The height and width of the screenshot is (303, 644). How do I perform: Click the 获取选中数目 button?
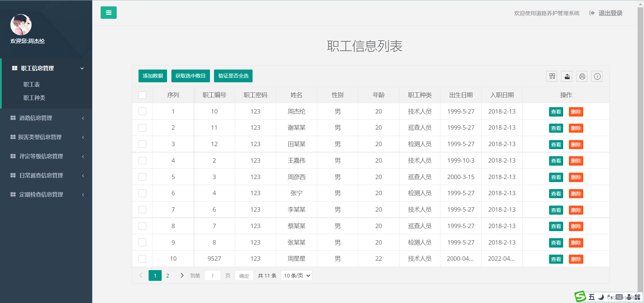tap(191, 76)
